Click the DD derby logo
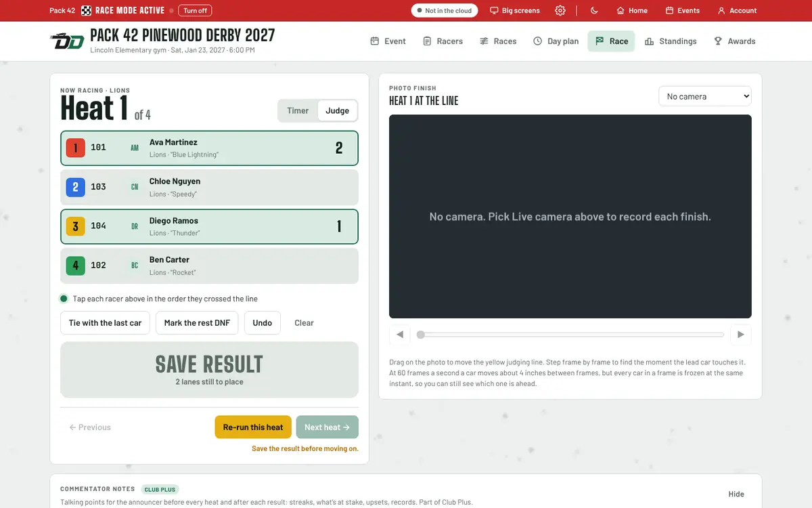Screen dimensions: 812x508 67,41
